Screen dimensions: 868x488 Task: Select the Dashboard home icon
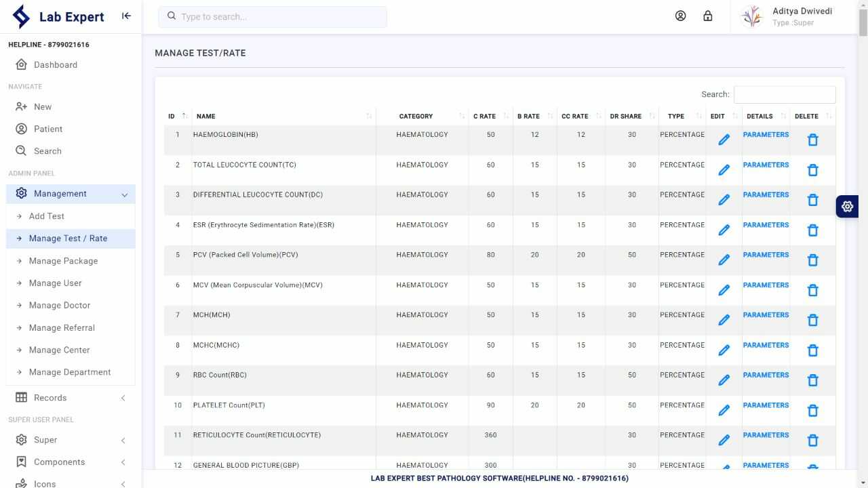coord(22,64)
